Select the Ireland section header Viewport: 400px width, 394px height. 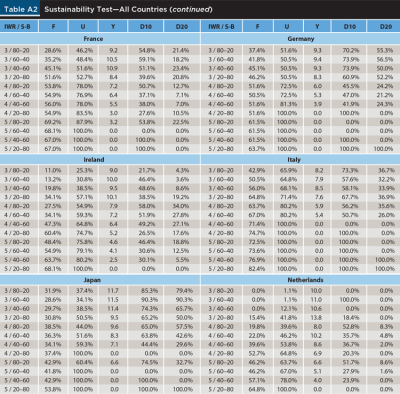point(94,160)
